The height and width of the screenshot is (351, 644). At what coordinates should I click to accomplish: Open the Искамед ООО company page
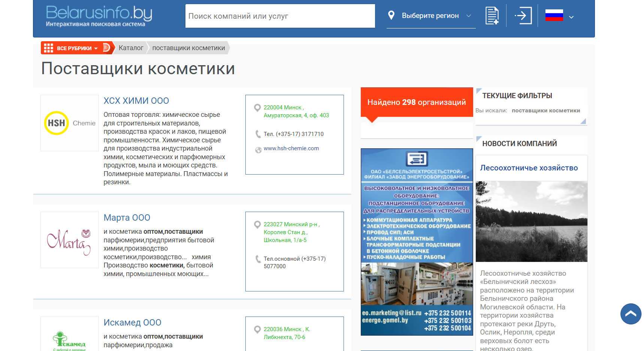click(132, 323)
